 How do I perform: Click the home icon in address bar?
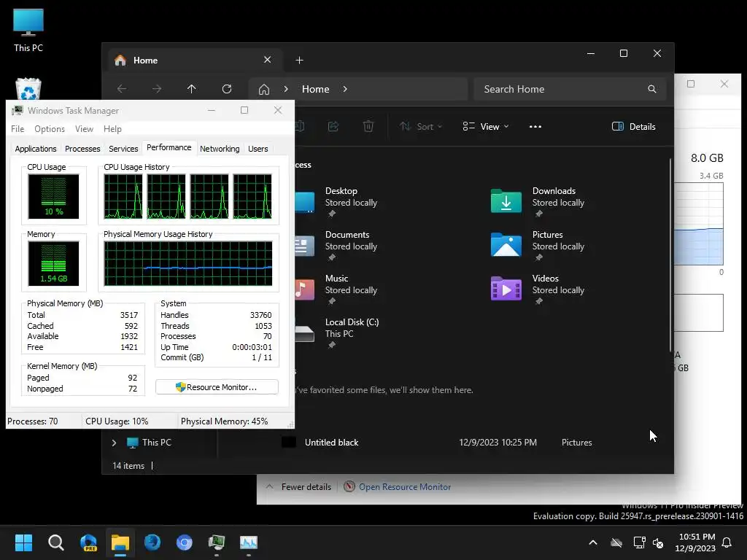tap(264, 89)
